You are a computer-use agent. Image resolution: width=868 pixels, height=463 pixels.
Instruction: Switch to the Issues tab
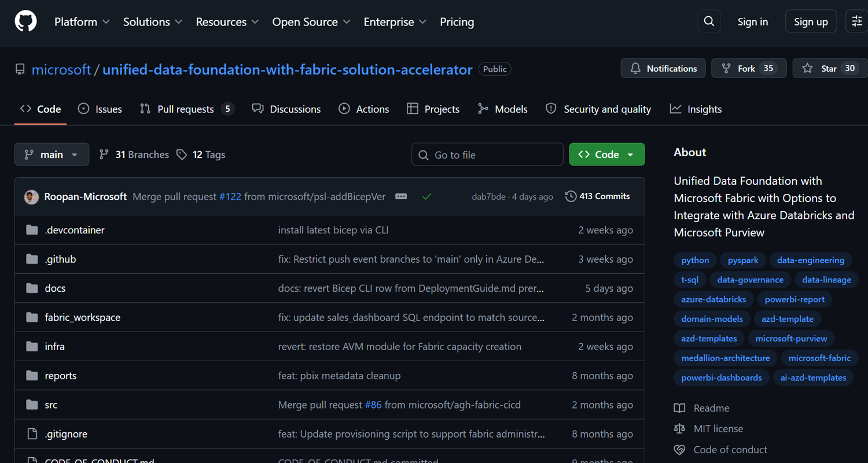[100, 109]
